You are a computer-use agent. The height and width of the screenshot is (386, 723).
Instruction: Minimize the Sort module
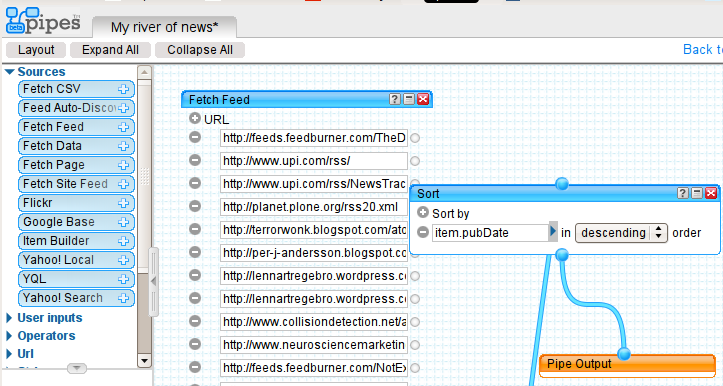(697, 193)
